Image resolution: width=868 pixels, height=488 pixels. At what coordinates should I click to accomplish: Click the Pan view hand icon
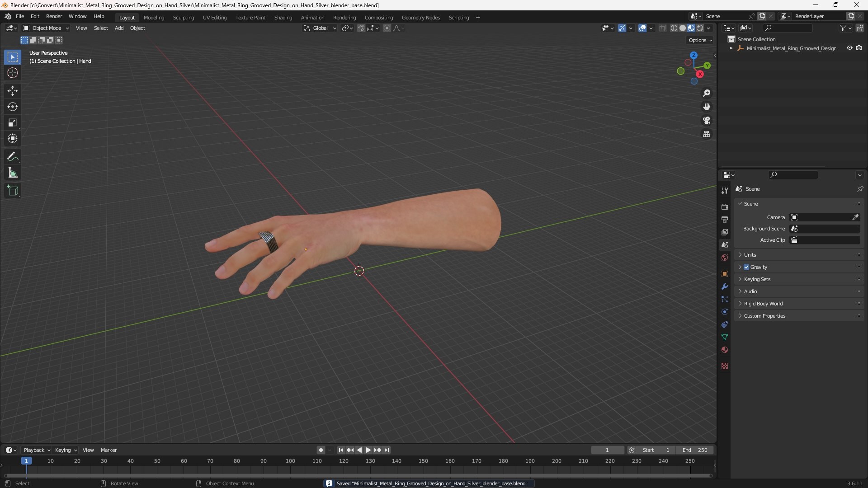tap(707, 107)
